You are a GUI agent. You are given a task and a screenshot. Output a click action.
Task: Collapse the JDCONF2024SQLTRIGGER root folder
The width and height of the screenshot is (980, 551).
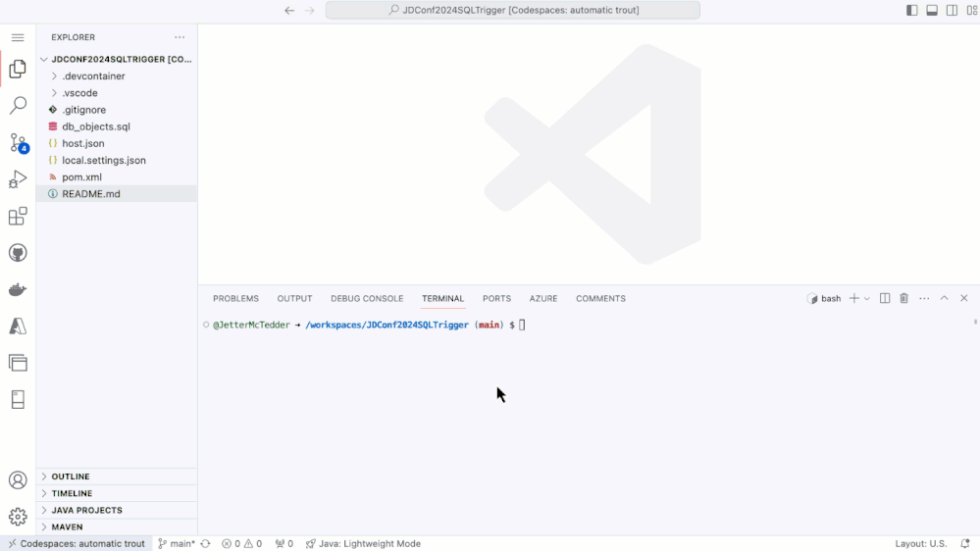tap(117, 60)
